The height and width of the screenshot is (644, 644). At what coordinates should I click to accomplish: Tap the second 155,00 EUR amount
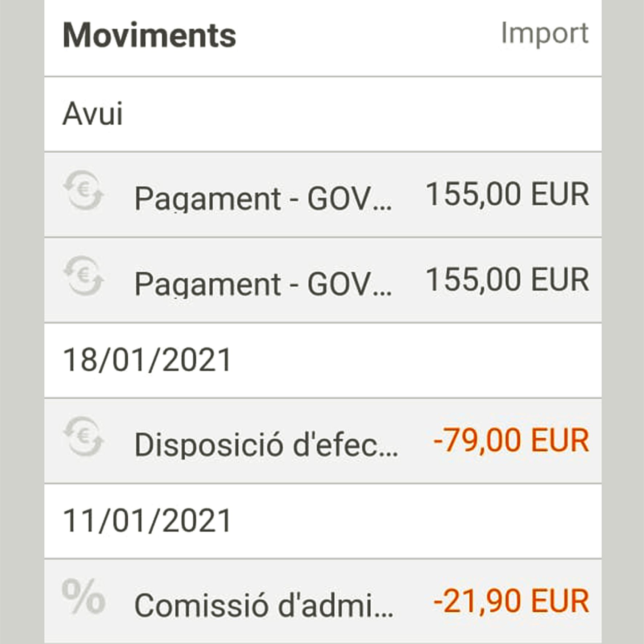pos(507,280)
